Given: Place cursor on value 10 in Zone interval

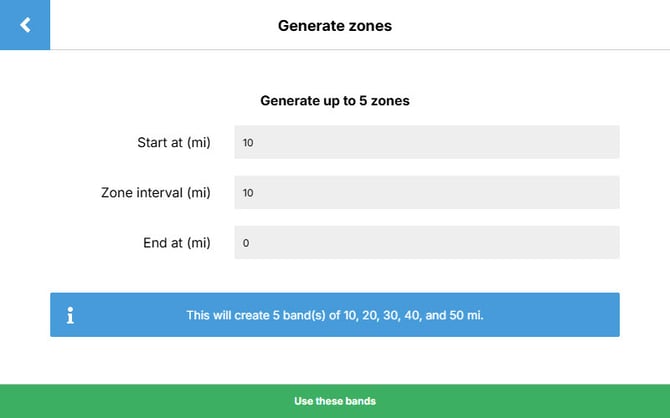Looking at the screenshot, I should 248,193.
